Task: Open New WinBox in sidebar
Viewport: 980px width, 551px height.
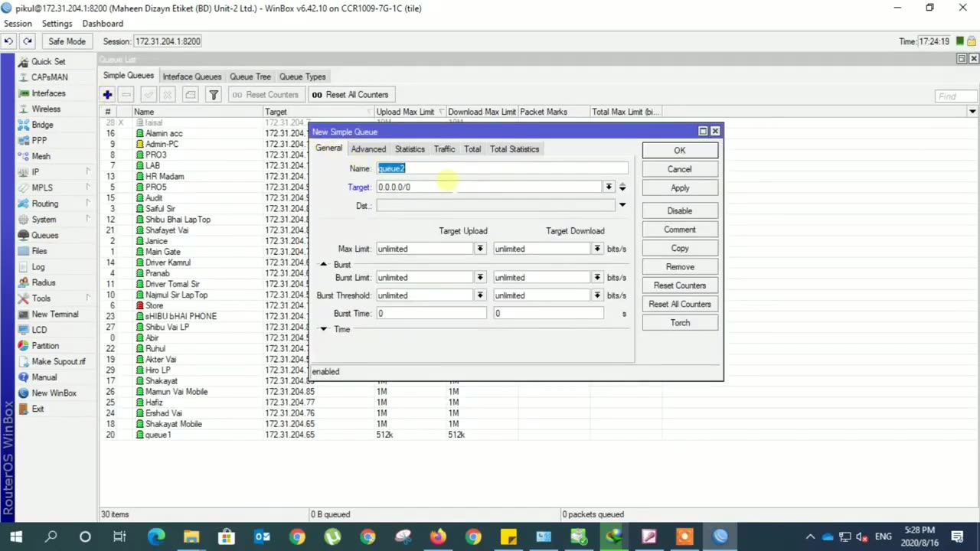Action: point(54,393)
